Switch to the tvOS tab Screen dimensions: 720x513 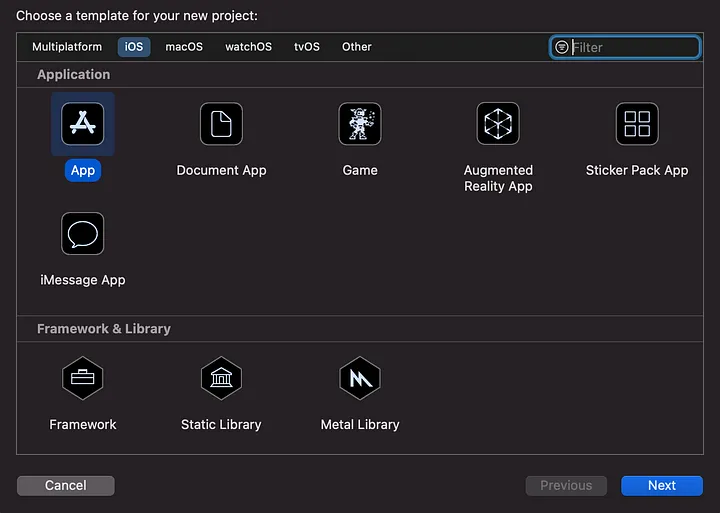tap(306, 47)
